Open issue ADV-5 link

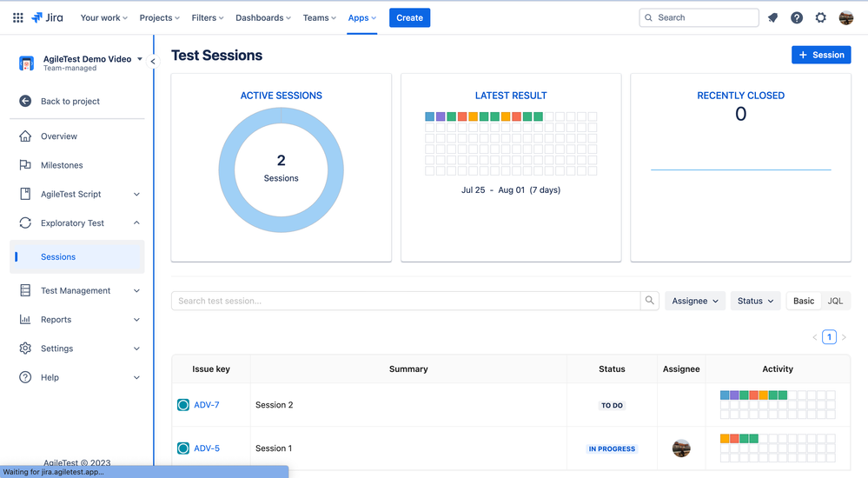[x=207, y=448]
